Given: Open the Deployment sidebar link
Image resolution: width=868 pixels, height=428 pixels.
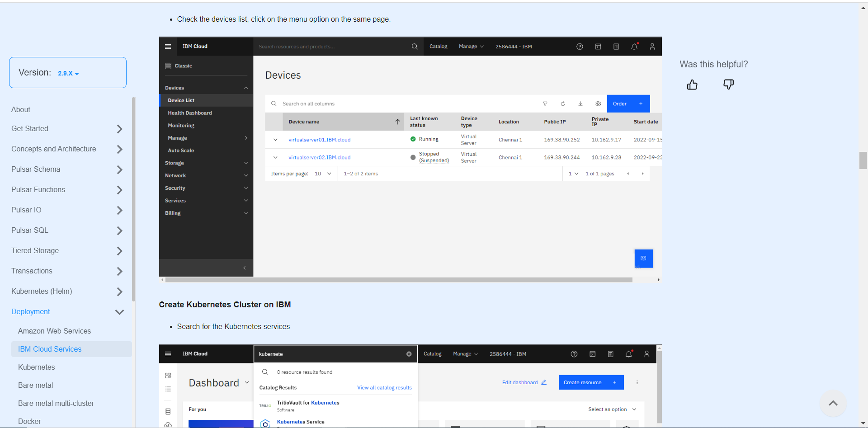Looking at the screenshot, I should pyautogui.click(x=31, y=311).
